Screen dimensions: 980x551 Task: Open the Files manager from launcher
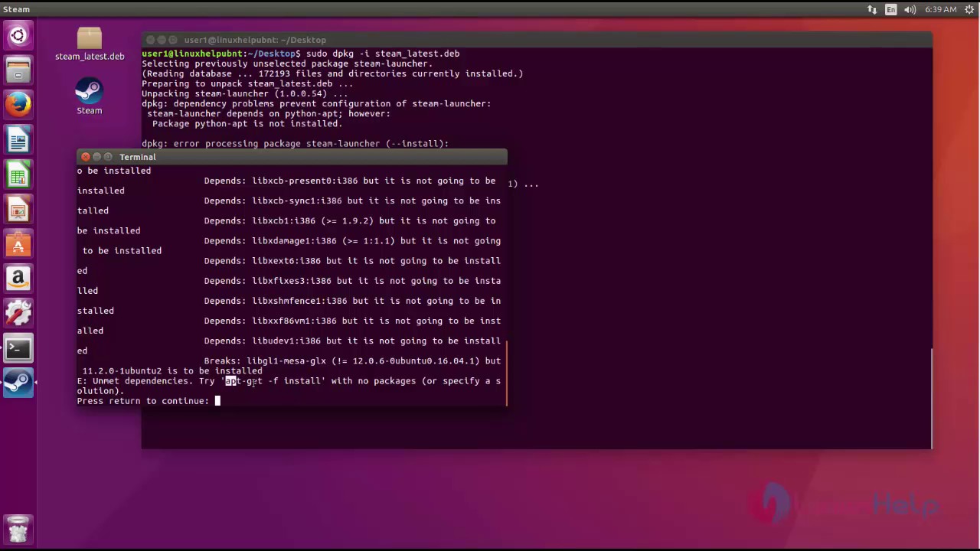pyautogui.click(x=18, y=70)
